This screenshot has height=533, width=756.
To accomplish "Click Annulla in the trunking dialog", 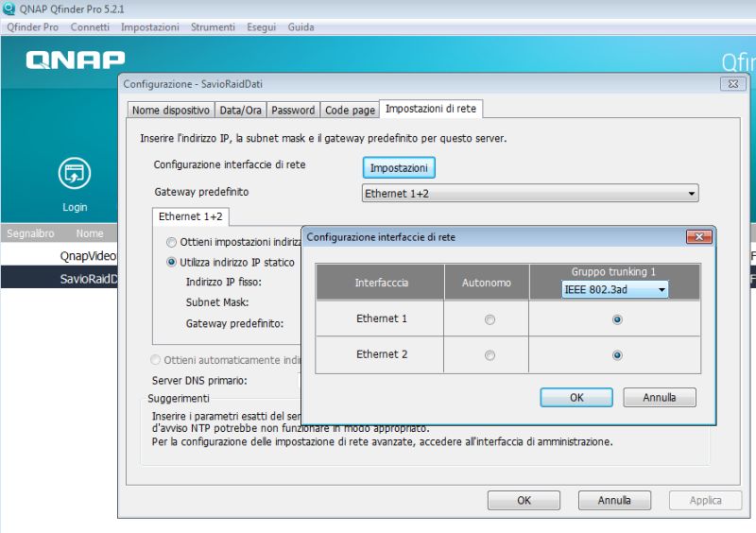I will [659, 398].
